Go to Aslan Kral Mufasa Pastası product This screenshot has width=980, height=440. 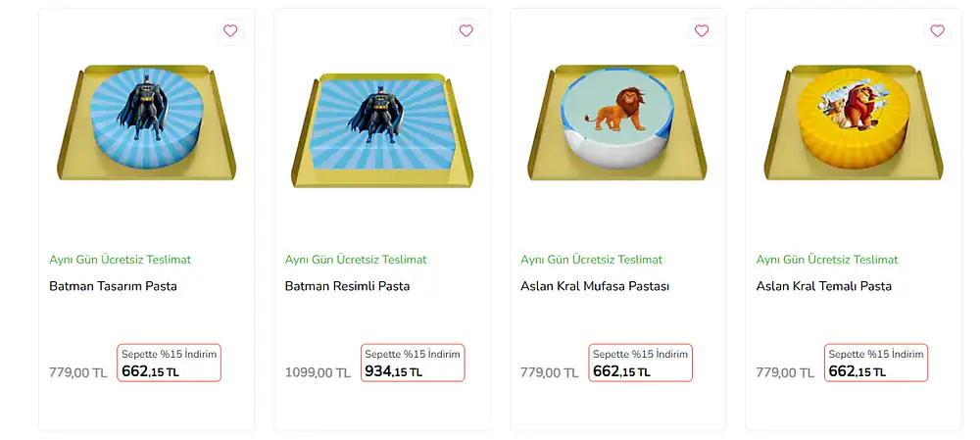595,286
